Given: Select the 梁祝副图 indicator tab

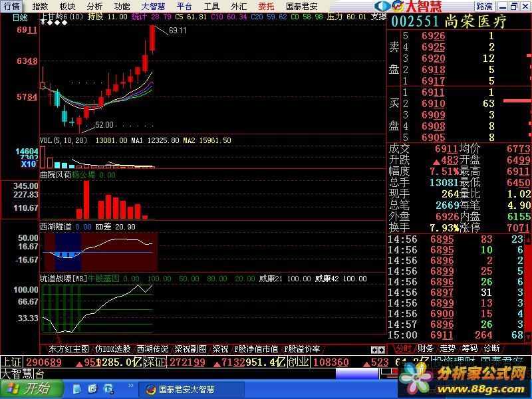Looking at the screenshot, I should pyautogui.click(x=190, y=348).
